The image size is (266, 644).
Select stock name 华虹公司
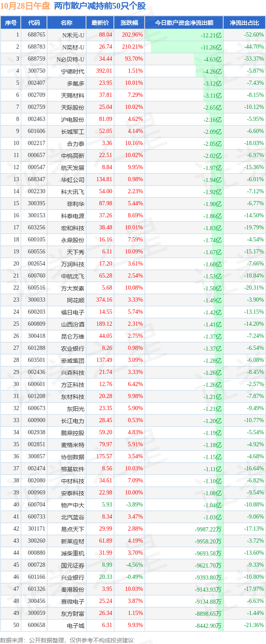tap(73, 179)
